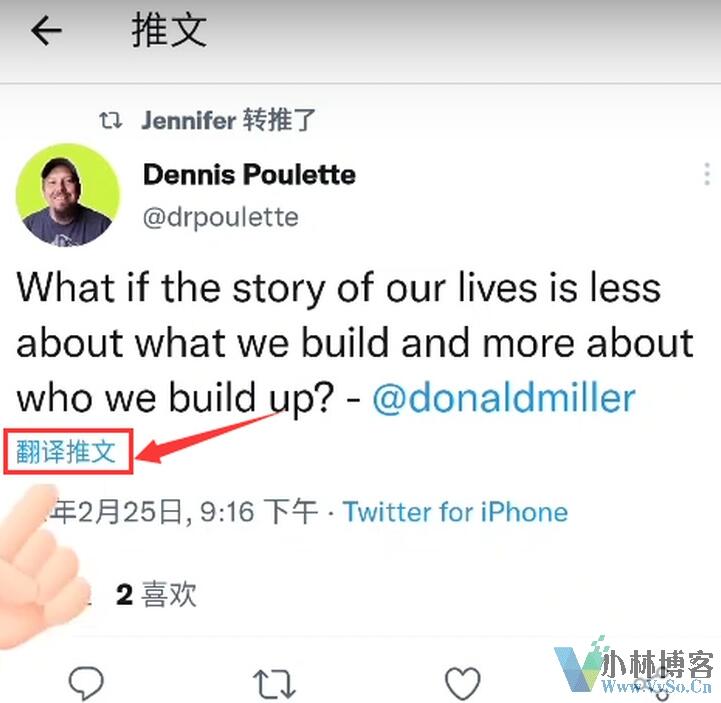Click the tweet body text

click(355, 343)
